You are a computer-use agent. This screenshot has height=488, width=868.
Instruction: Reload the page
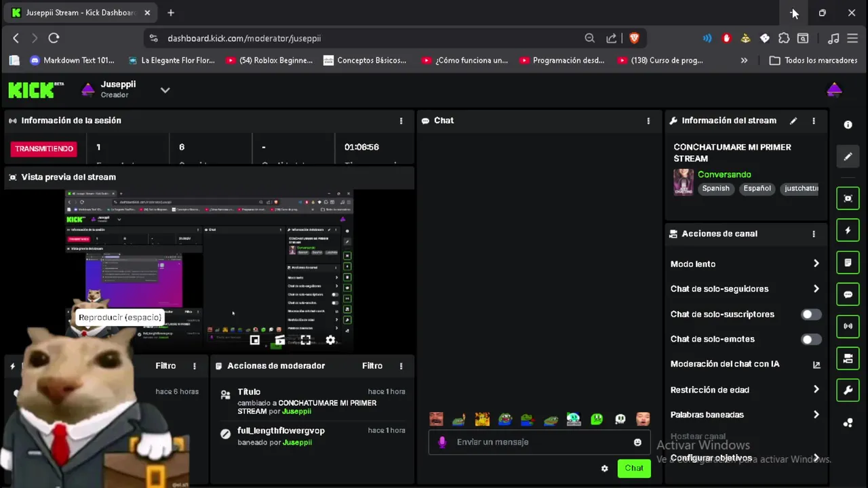(54, 39)
